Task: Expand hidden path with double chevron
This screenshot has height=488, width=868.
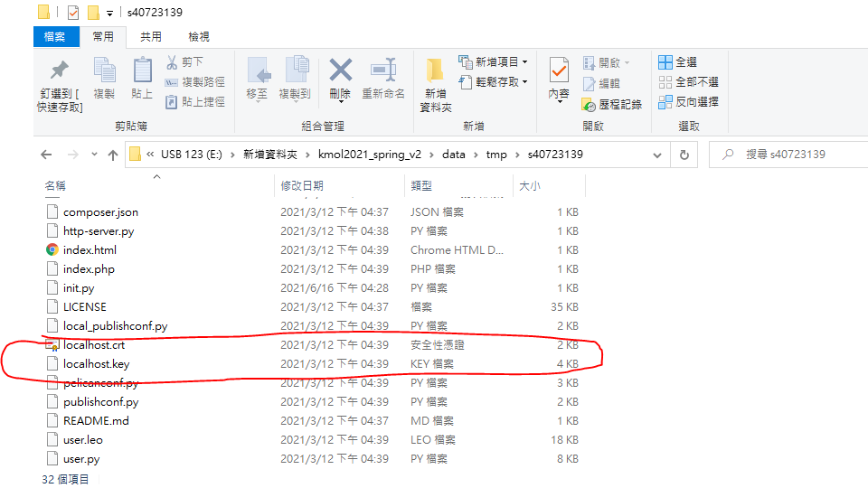Action: pos(150,155)
